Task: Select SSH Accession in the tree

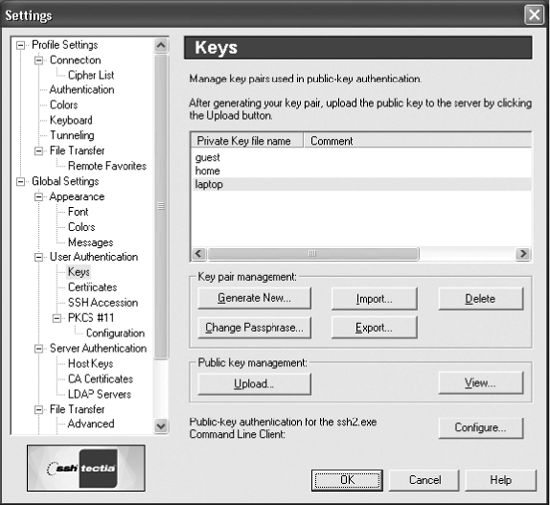Action: point(103,303)
